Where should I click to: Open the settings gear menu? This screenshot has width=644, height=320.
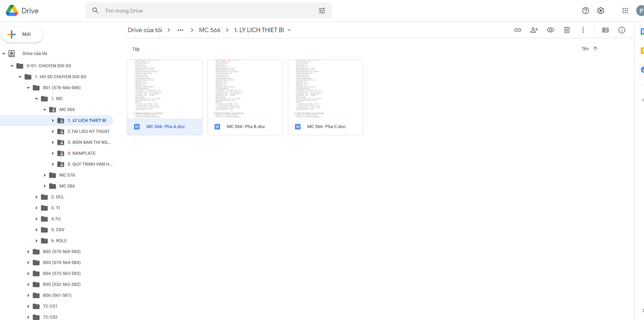pyautogui.click(x=600, y=11)
